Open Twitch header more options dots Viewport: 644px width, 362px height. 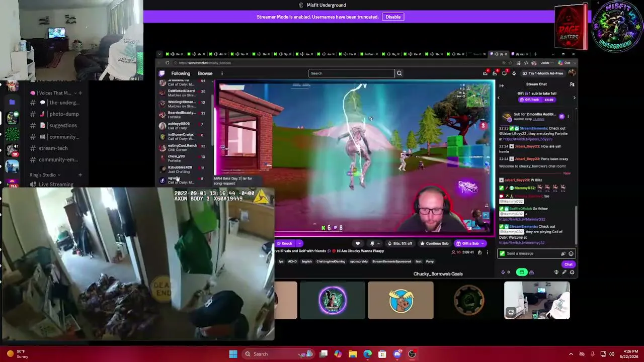[x=222, y=73]
